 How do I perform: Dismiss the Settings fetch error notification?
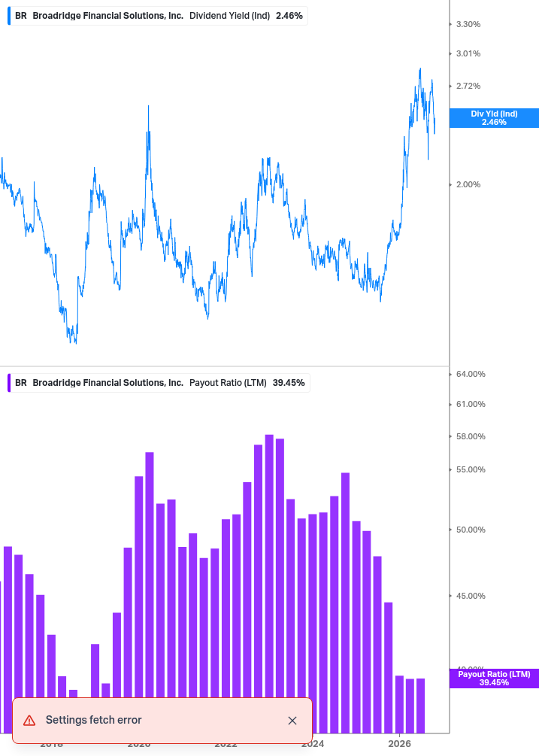coord(292,721)
